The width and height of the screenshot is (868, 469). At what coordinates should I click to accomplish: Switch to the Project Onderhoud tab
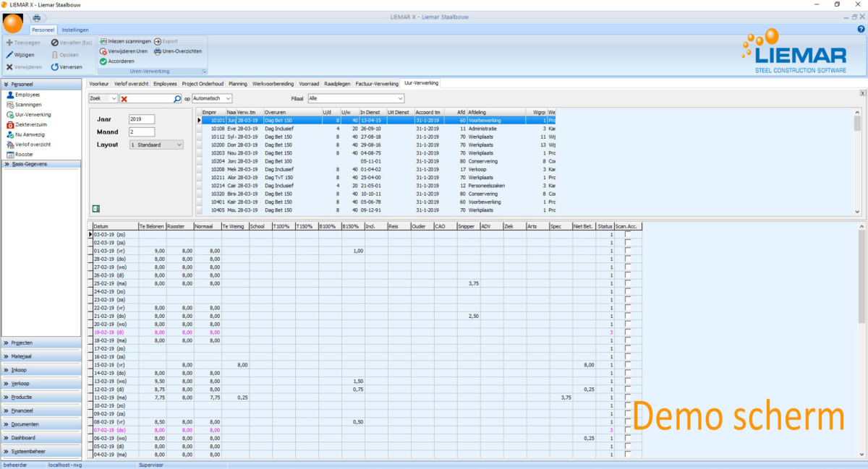(203, 84)
